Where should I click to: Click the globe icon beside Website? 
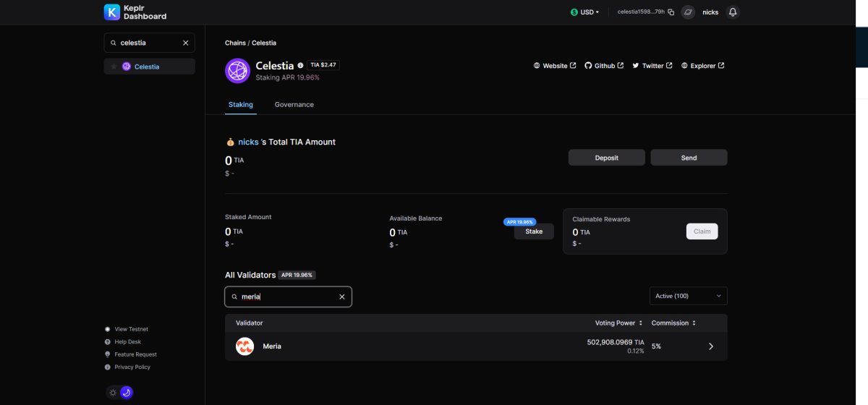click(537, 66)
